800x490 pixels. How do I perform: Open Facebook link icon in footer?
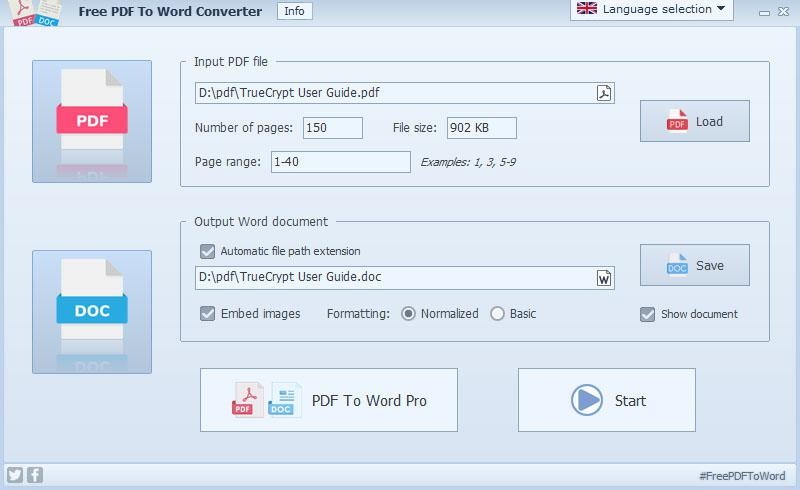click(35, 475)
